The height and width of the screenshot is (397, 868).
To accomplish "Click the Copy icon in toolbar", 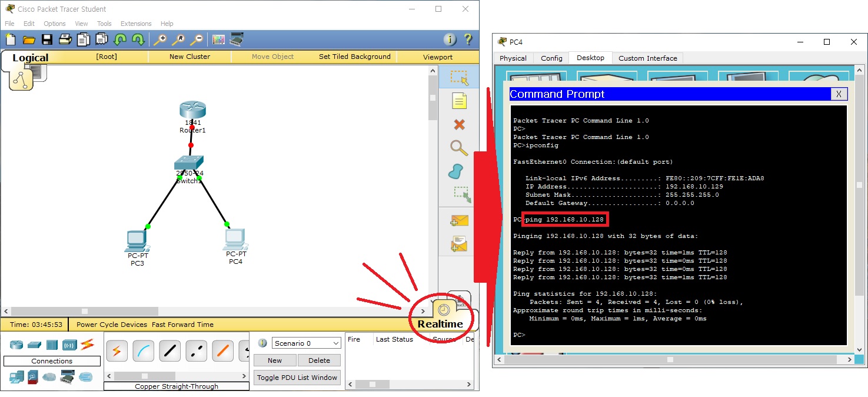I will point(84,39).
